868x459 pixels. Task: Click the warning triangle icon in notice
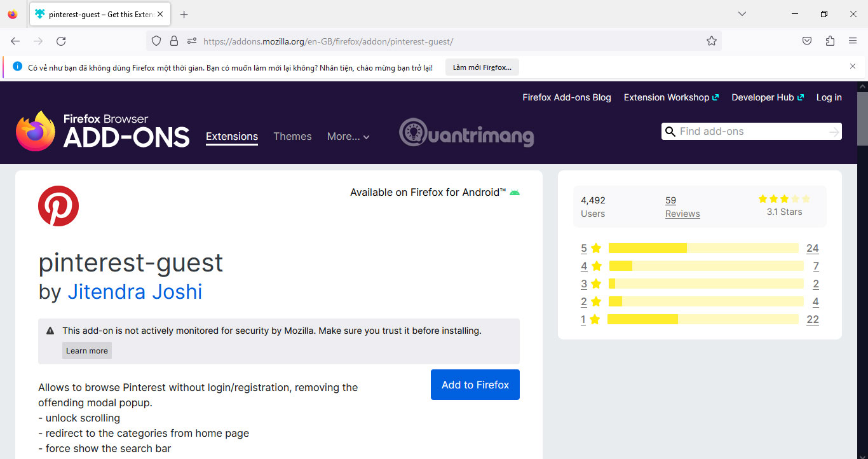coord(50,331)
